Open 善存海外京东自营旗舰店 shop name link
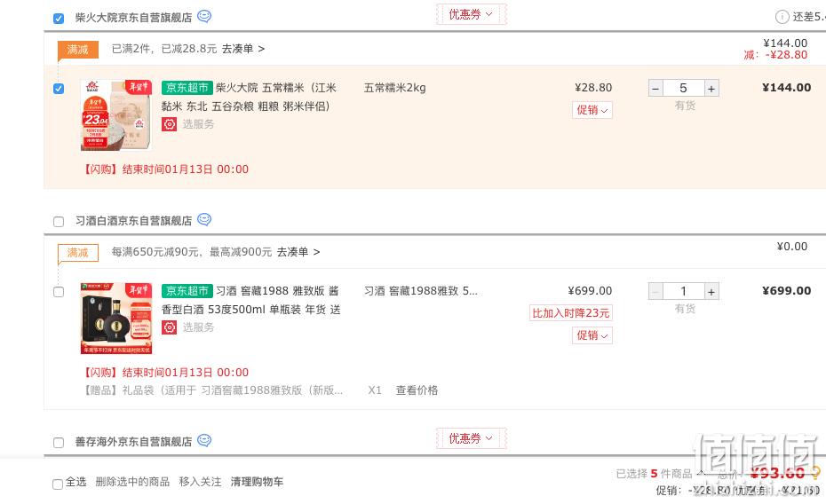826x504 pixels. [x=133, y=441]
